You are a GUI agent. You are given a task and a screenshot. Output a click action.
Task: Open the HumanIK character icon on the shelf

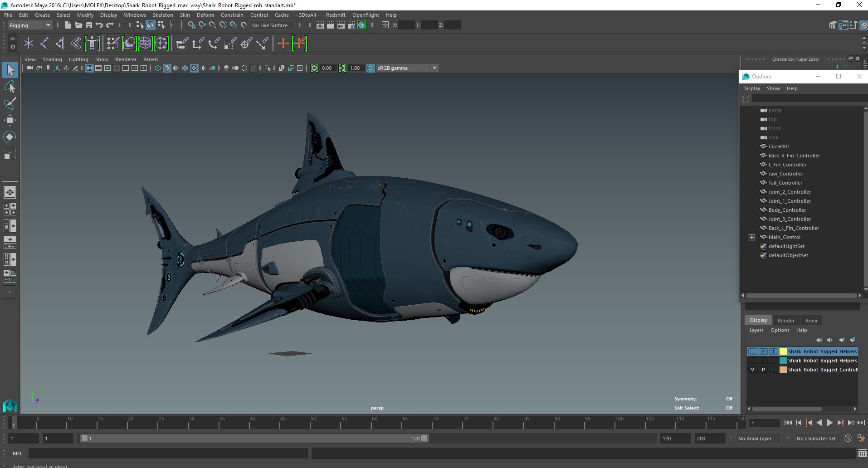point(92,44)
